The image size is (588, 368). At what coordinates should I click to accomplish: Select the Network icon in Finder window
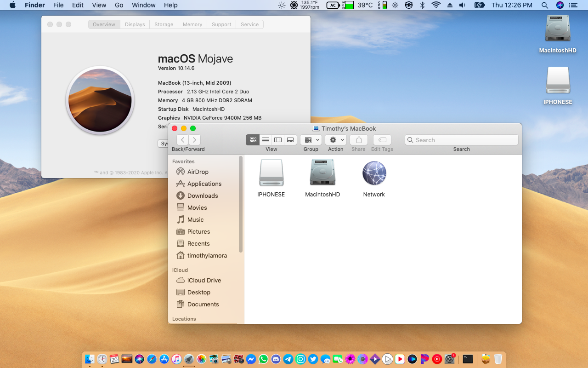pyautogui.click(x=374, y=178)
